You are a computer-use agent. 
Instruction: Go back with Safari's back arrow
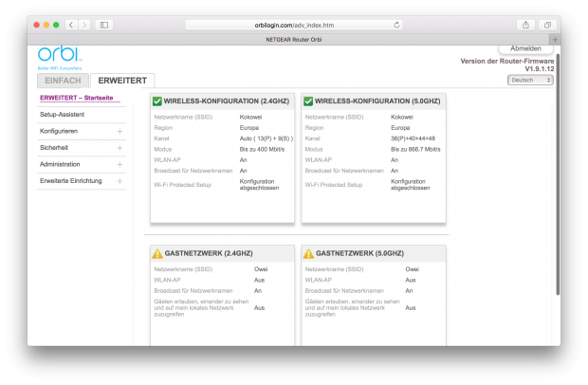point(71,25)
